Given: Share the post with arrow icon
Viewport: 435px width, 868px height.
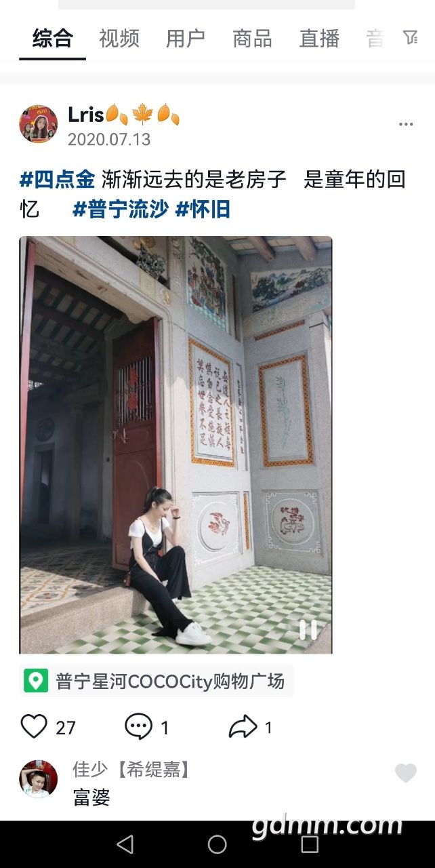Looking at the screenshot, I should pos(243,728).
